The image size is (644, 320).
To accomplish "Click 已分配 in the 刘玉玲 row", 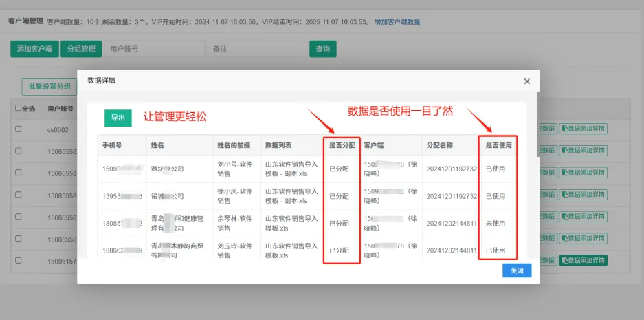I will click(x=339, y=250).
